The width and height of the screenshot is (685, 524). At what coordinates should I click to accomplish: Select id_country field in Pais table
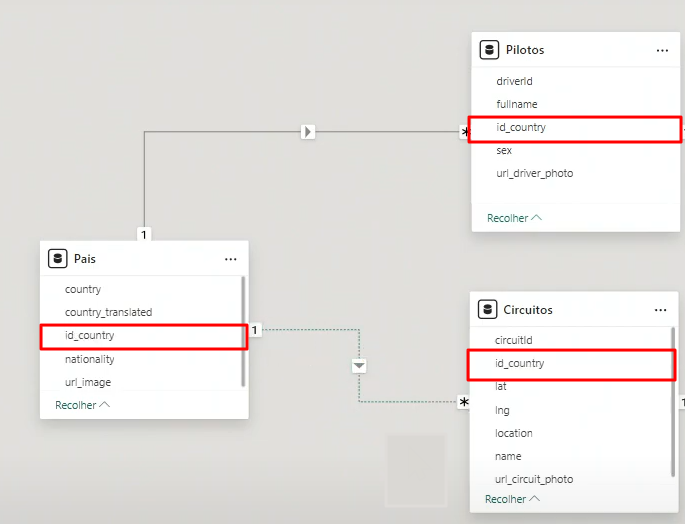90,336
